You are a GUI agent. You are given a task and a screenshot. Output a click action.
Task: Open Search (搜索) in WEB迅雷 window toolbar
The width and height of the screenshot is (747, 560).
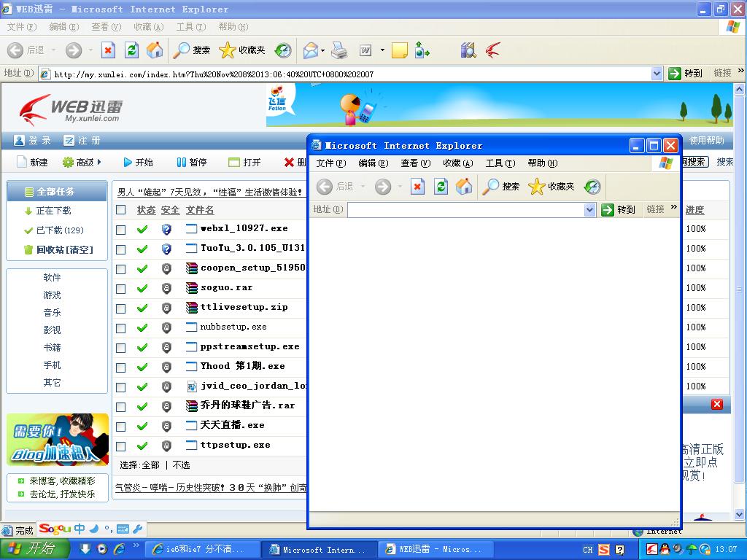[x=192, y=50]
